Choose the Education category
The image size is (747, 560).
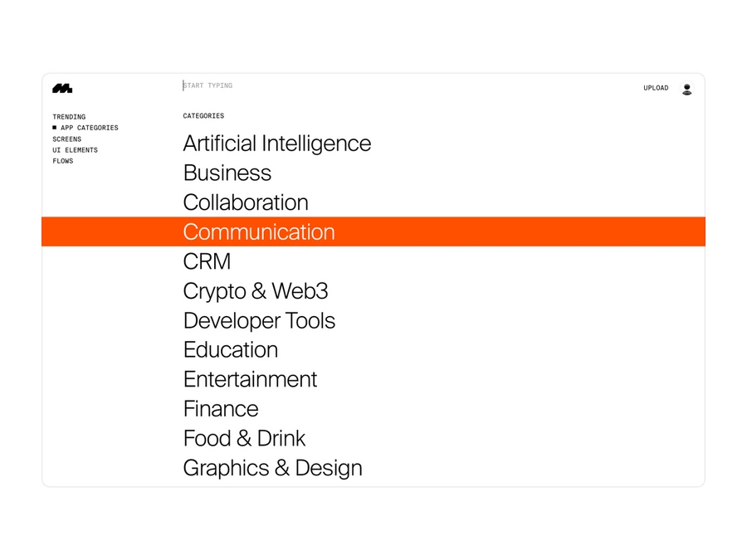230,350
